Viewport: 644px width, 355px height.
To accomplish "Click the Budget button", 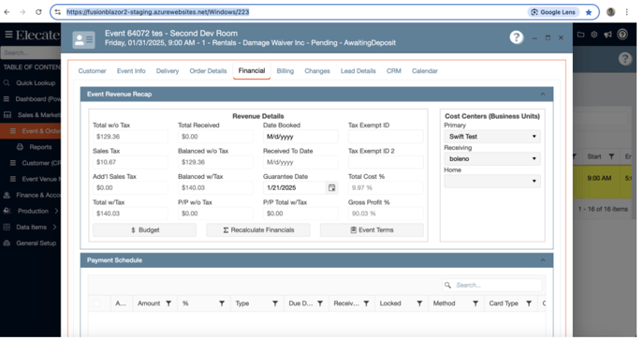I will pyautogui.click(x=144, y=230).
